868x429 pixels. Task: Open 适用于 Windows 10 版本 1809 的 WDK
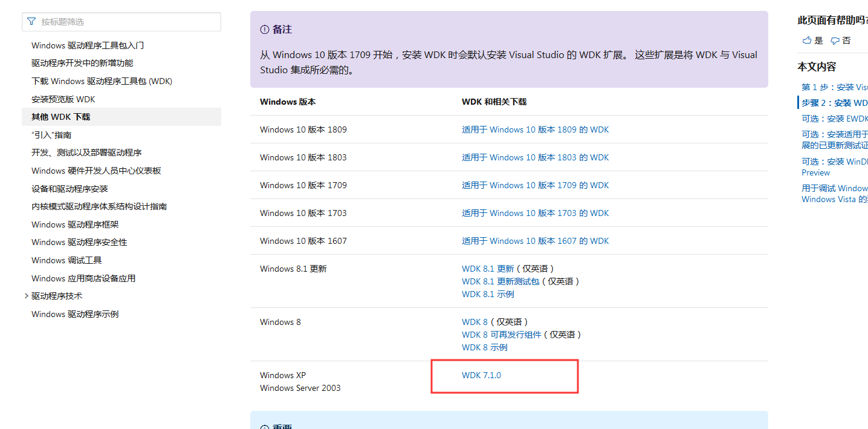(534, 129)
